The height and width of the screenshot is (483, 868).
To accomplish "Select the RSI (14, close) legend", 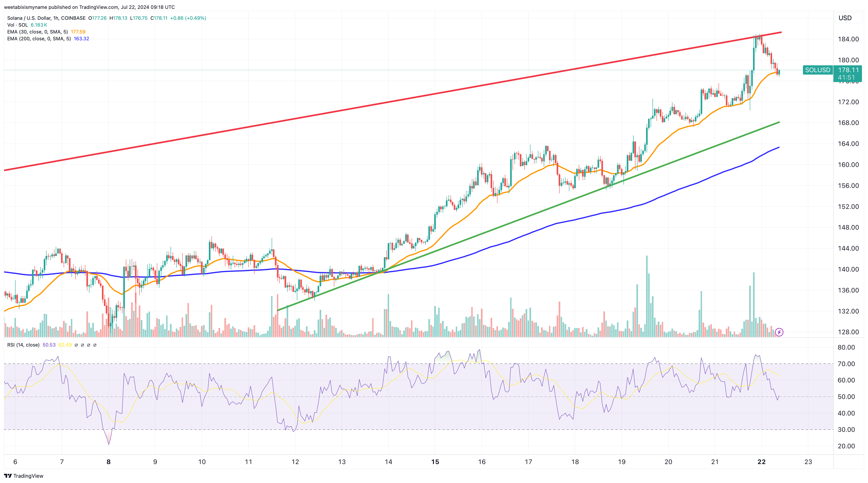I will click(x=23, y=345).
